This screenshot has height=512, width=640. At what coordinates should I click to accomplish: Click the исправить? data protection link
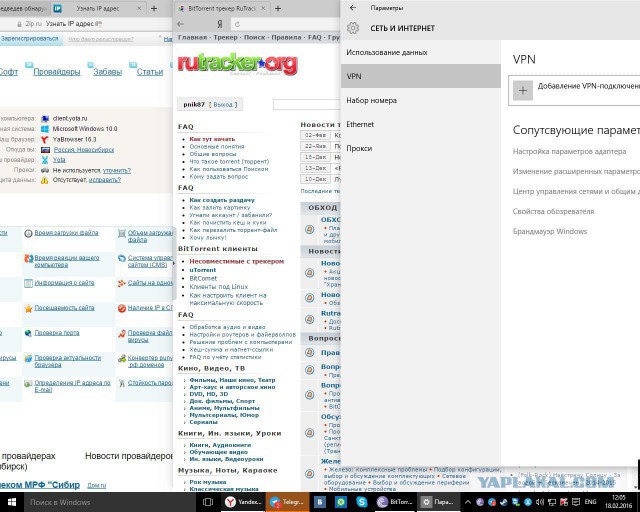pyautogui.click(x=105, y=180)
